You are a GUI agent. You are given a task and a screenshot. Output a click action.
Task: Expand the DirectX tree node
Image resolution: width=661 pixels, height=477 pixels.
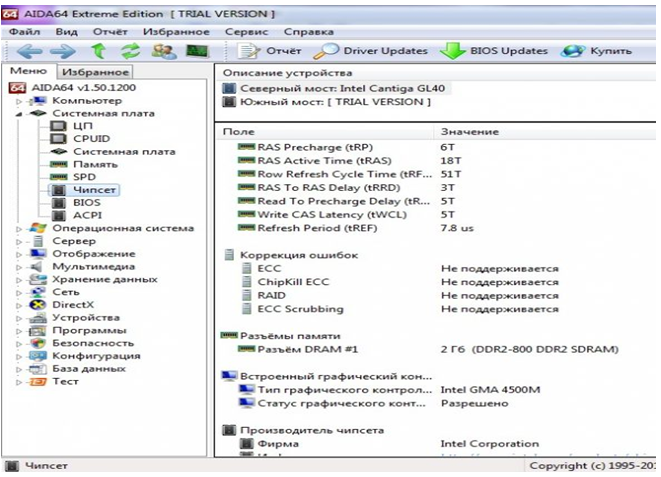tap(19, 305)
